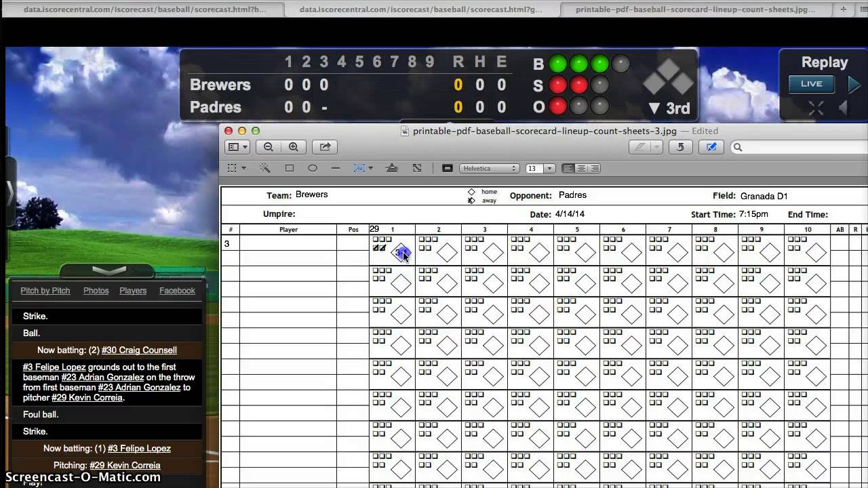
Task: Zoom in on the scorecard image
Action: (294, 147)
